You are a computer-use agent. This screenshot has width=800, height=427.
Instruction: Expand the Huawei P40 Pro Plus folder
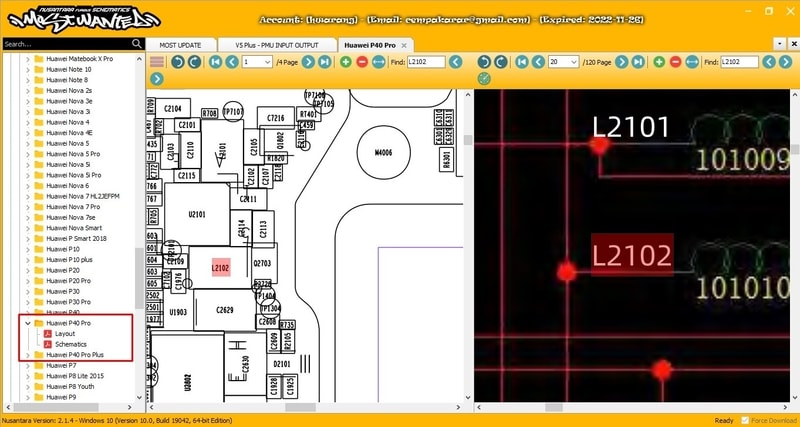click(28, 355)
